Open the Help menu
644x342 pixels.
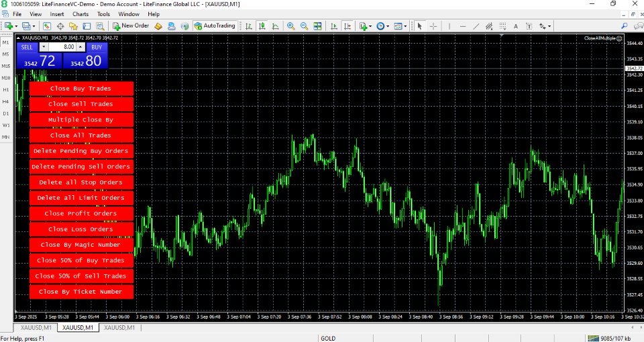[154, 14]
